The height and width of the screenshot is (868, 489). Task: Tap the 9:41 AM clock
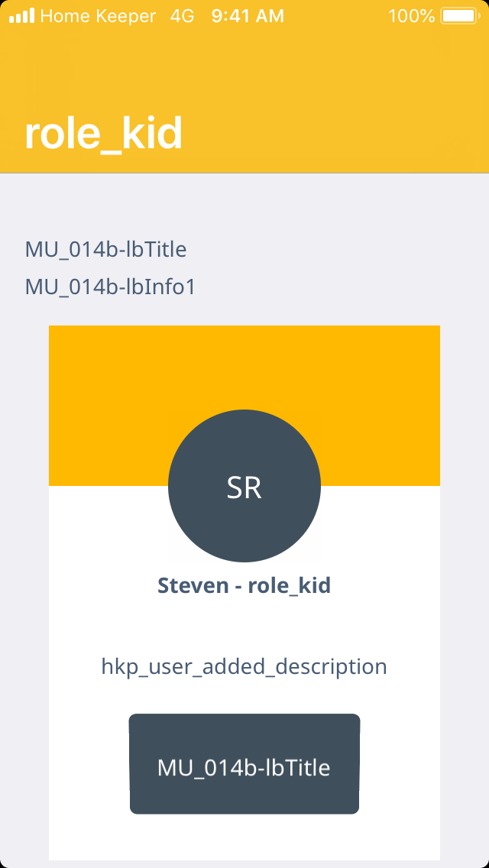click(x=248, y=16)
